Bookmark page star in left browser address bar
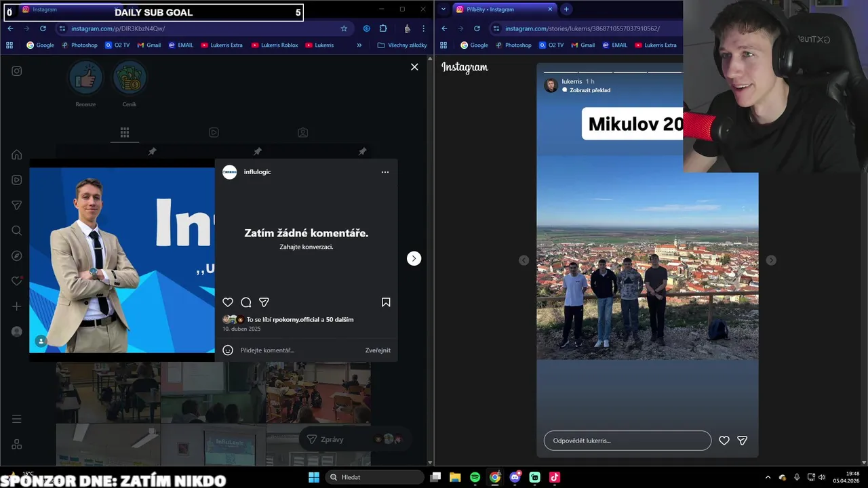This screenshot has width=868, height=488. point(344,28)
